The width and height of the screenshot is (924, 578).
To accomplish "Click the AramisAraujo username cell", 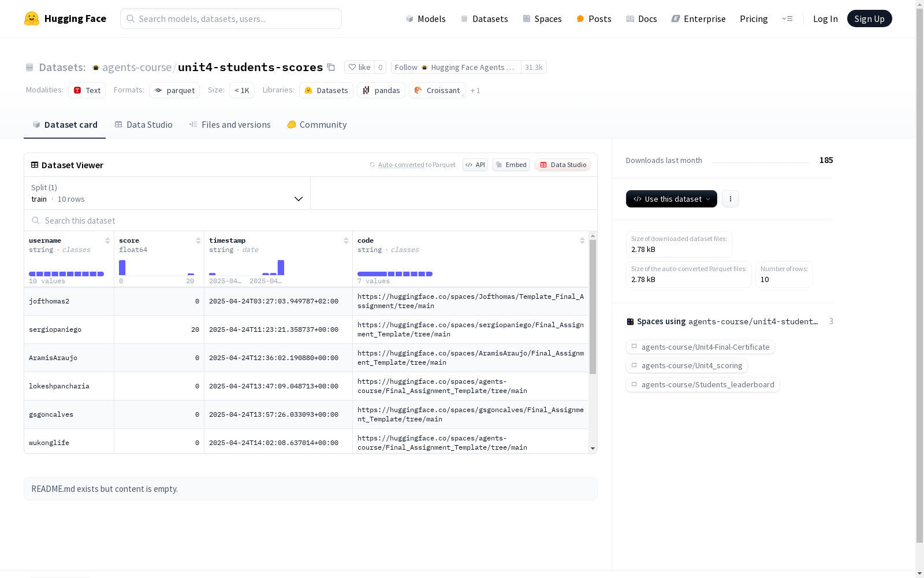I will tap(69, 358).
